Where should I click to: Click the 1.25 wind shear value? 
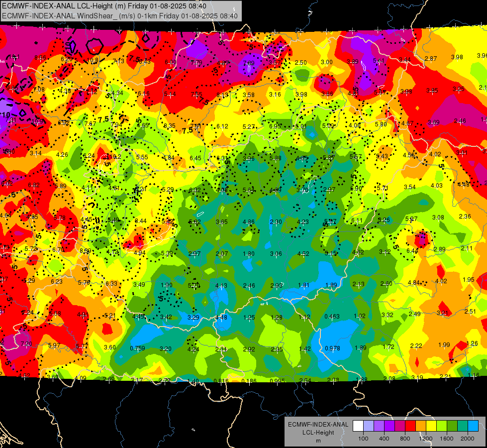click(249, 318)
